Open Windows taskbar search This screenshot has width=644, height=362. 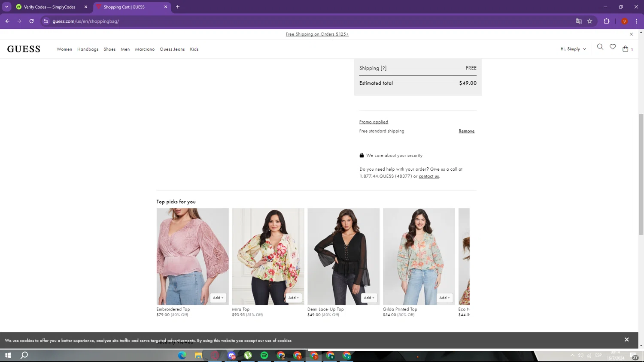(x=24, y=355)
